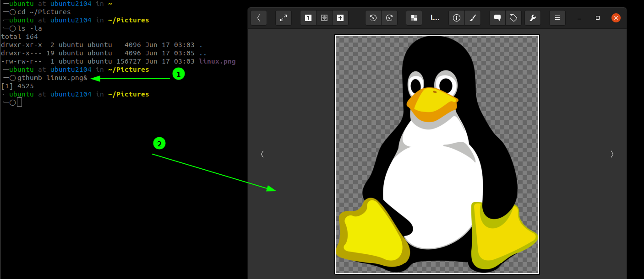
Task: Open the tags editor icon
Action: [x=513, y=18]
